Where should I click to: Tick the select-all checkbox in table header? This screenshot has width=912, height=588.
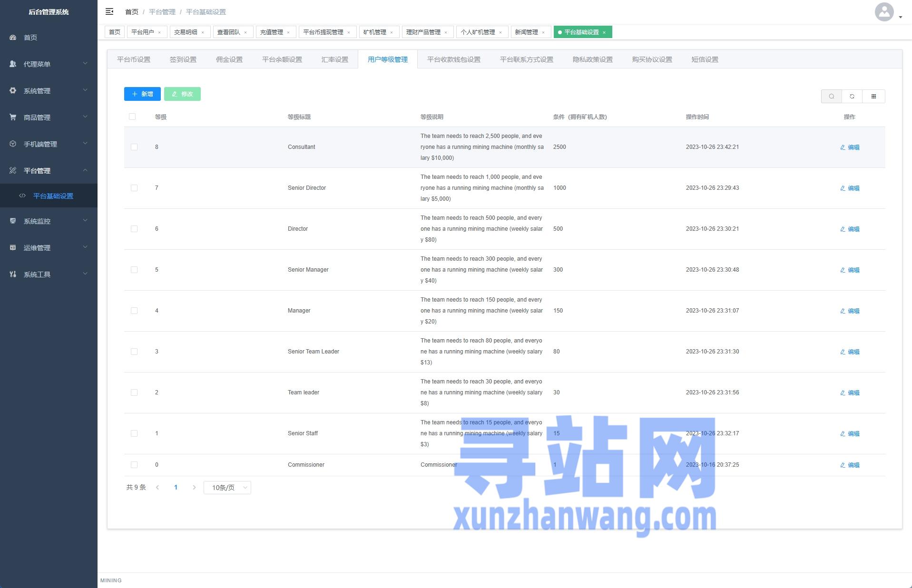click(132, 117)
